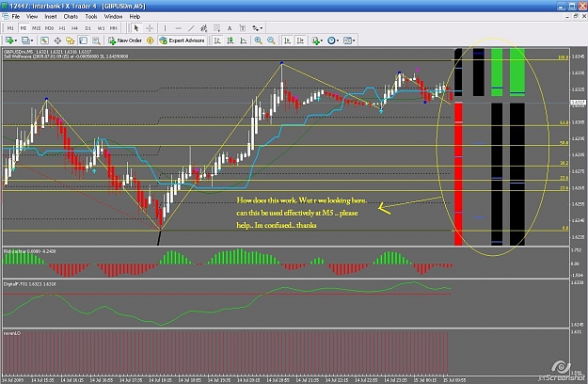Screen dimensions: 588x384
Task: Click the New Order button
Action: click(125, 40)
